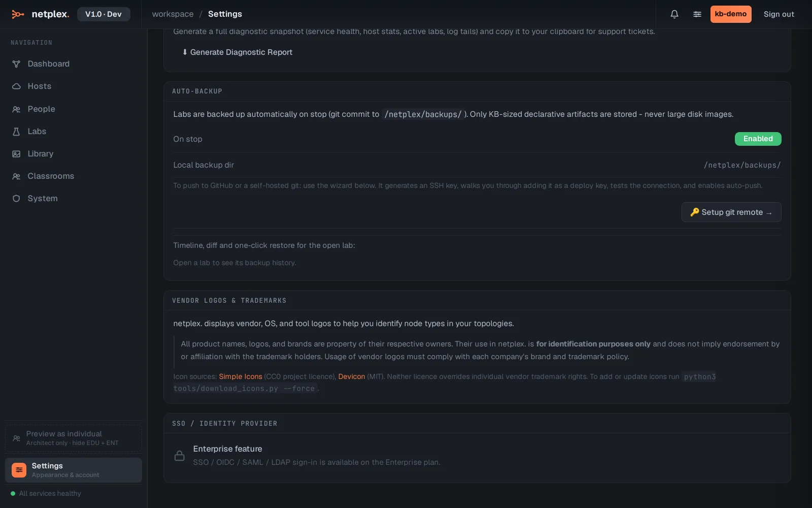Click the kb-demo account badge

(x=731, y=14)
